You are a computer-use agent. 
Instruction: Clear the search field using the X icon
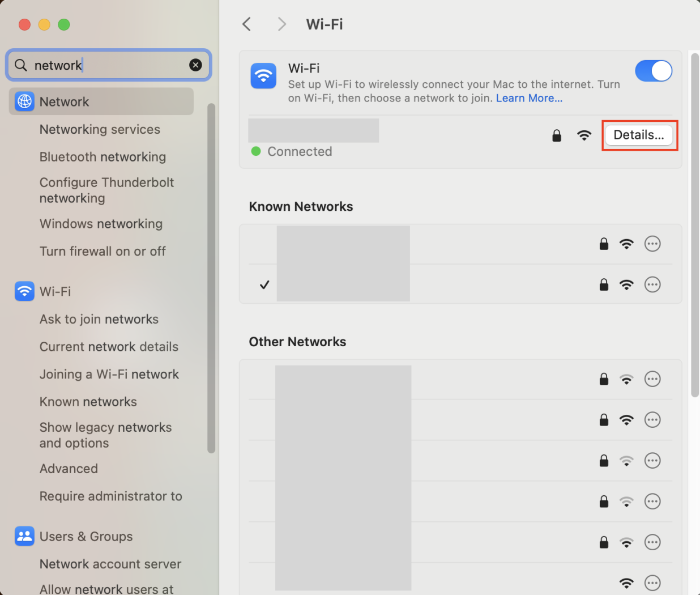tap(195, 65)
